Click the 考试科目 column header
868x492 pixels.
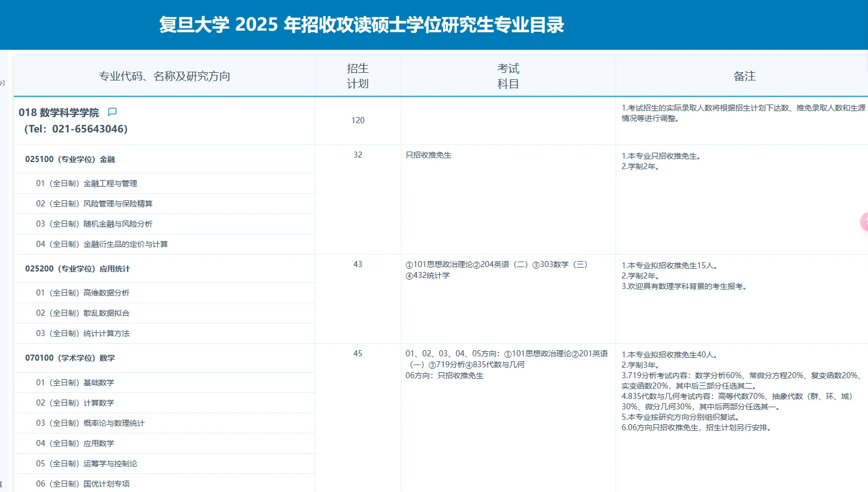point(508,76)
